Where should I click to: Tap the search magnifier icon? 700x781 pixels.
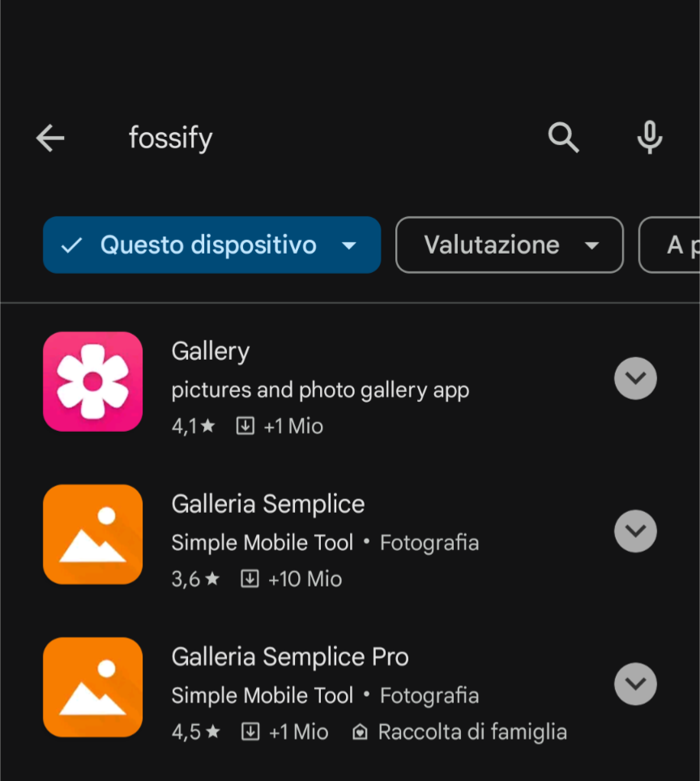563,139
